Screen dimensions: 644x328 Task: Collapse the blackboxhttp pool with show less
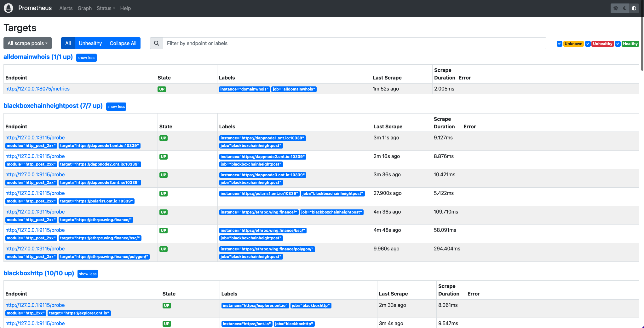(88, 274)
